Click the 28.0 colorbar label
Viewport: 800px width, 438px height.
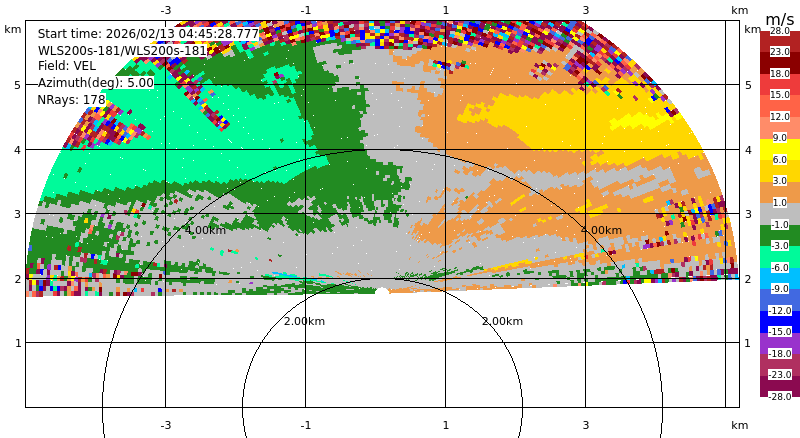tap(780, 31)
